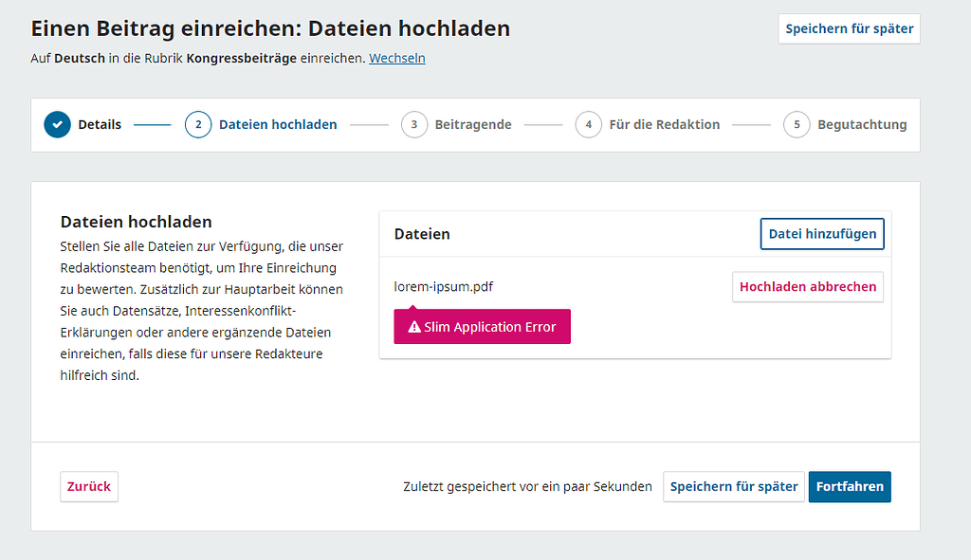Cancel upload with Hochladen abbrechen

point(808,286)
